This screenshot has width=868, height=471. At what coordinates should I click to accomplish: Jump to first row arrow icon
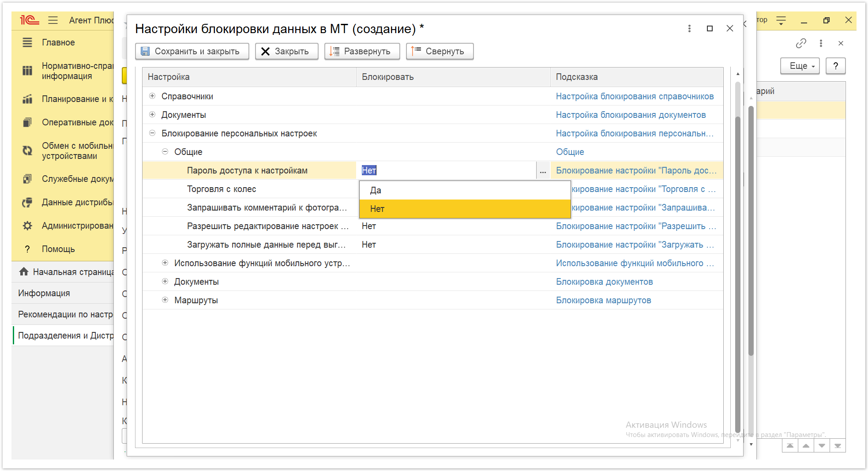point(790,446)
